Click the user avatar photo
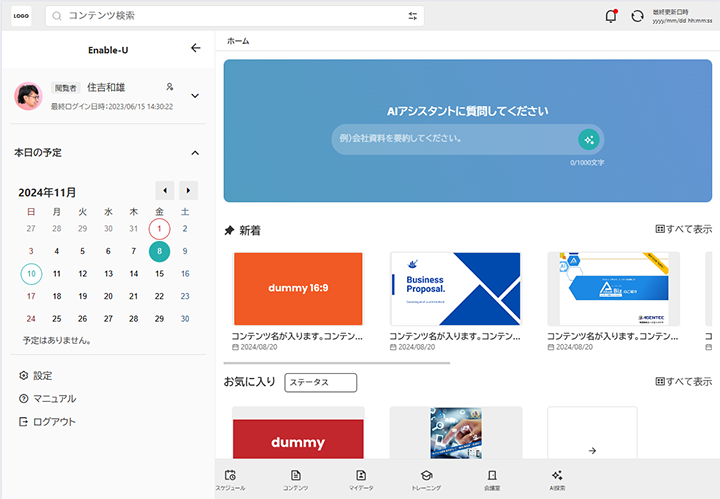Screen dimensions: 720x499 click(x=28, y=96)
